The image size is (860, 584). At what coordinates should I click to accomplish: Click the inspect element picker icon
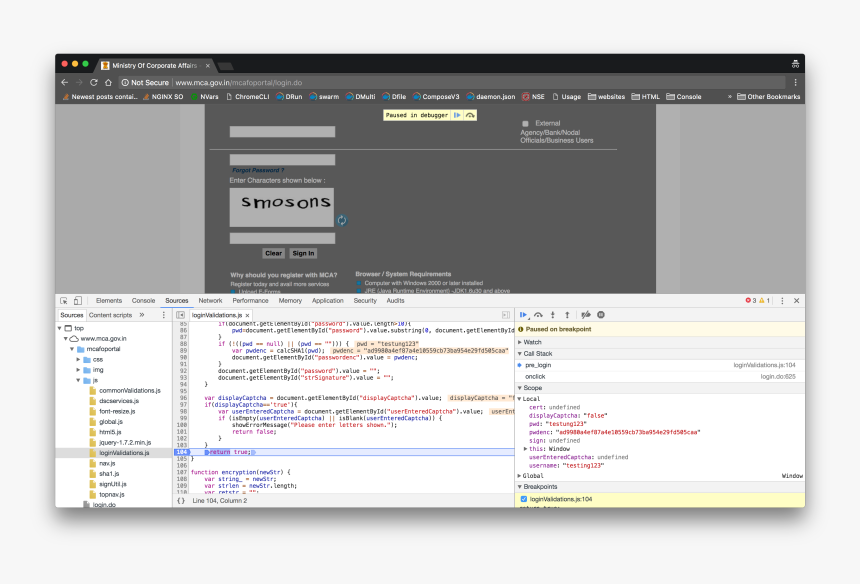click(x=64, y=300)
